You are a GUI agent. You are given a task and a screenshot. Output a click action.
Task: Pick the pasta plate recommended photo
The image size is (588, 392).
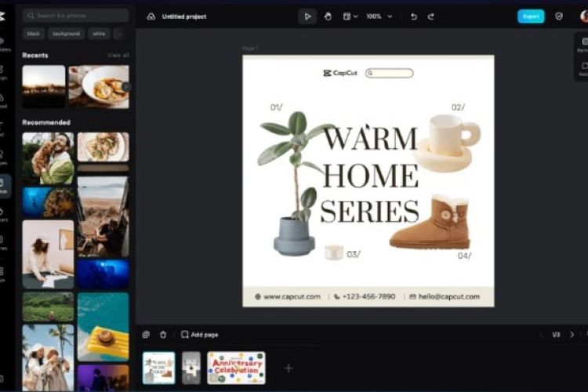(103, 147)
